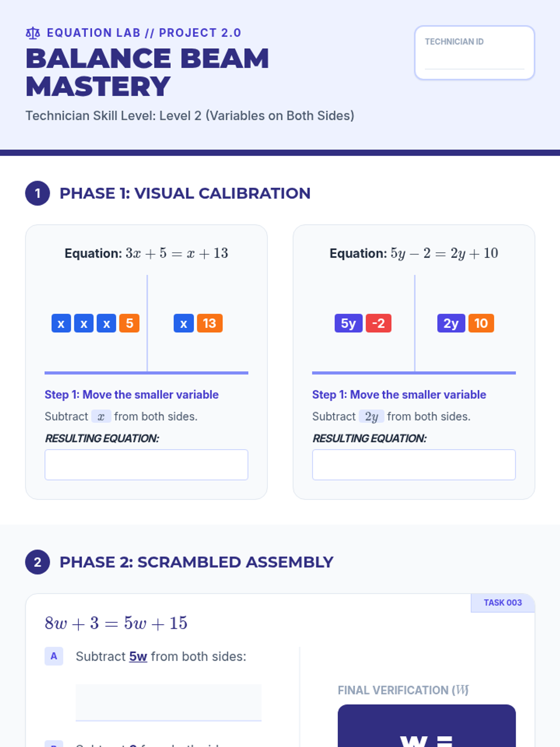Click the orange 13 tile
The image size is (560, 747).
tap(210, 323)
